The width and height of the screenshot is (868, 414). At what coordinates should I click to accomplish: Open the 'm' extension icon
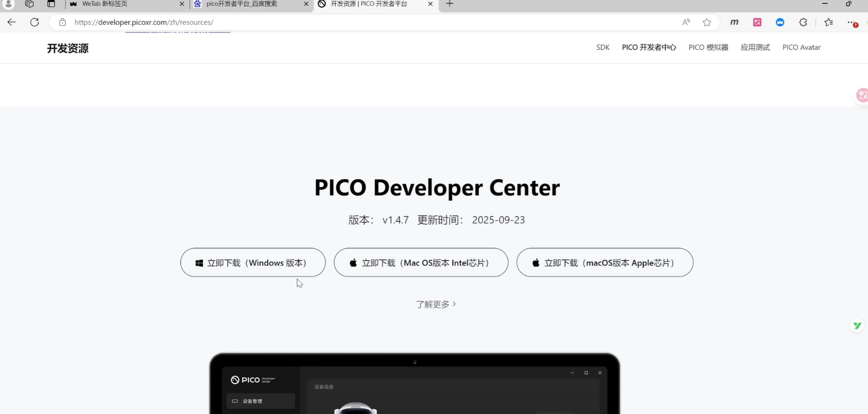[735, 22]
